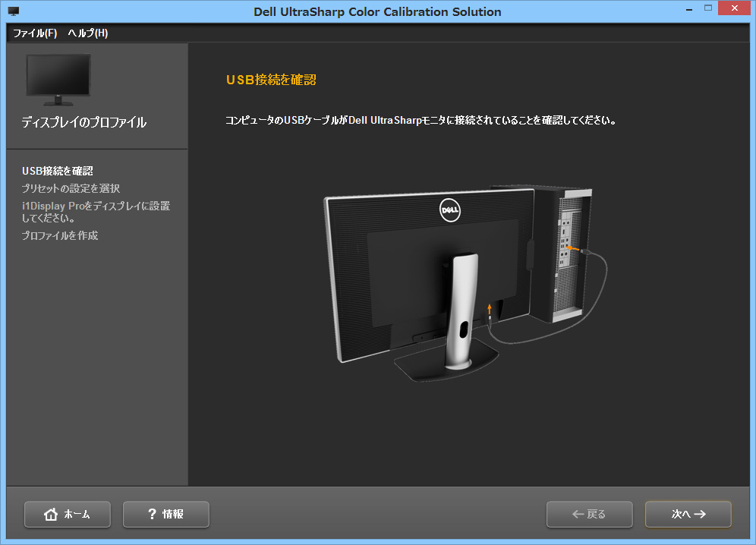The image size is (756, 545).
Task: Click the Dell logo on the monitor illustration
Action: 449,211
